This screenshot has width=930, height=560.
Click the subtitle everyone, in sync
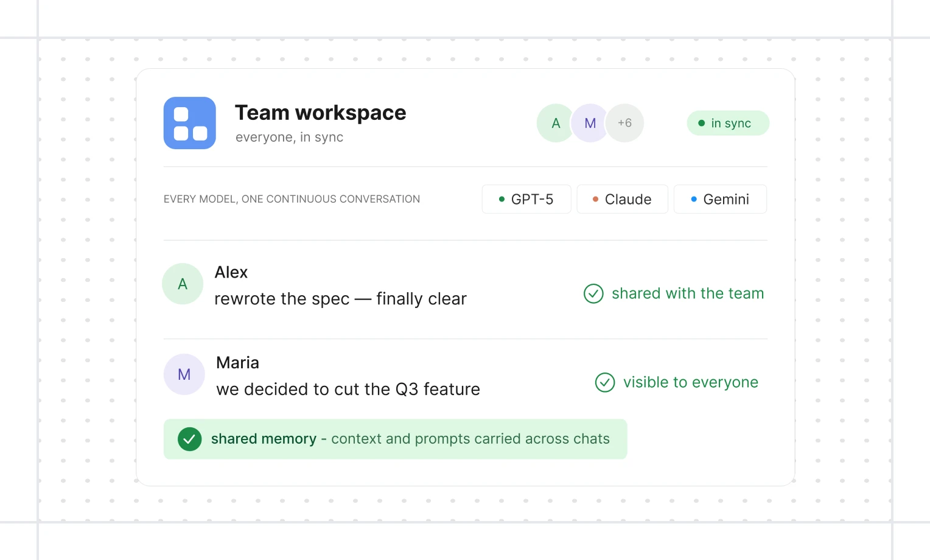[290, 138]
